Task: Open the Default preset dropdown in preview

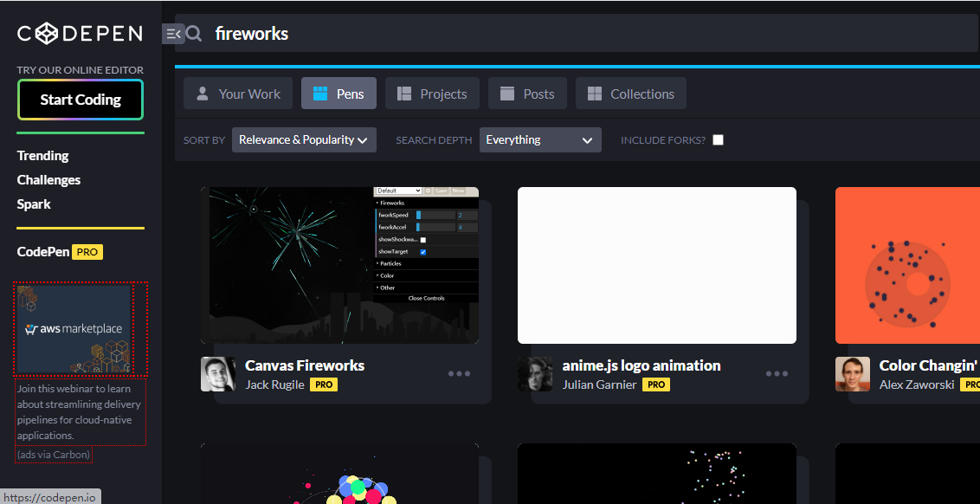Action: 399,191
